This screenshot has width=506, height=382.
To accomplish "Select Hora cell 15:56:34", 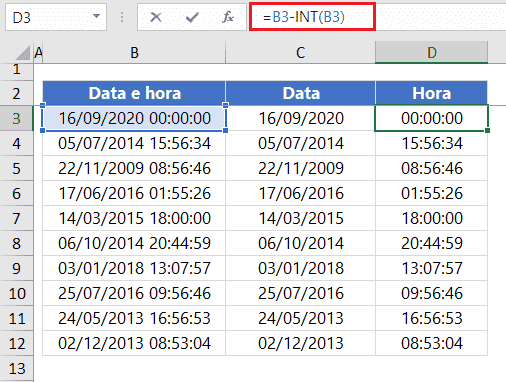I will [x=431, y=143].
